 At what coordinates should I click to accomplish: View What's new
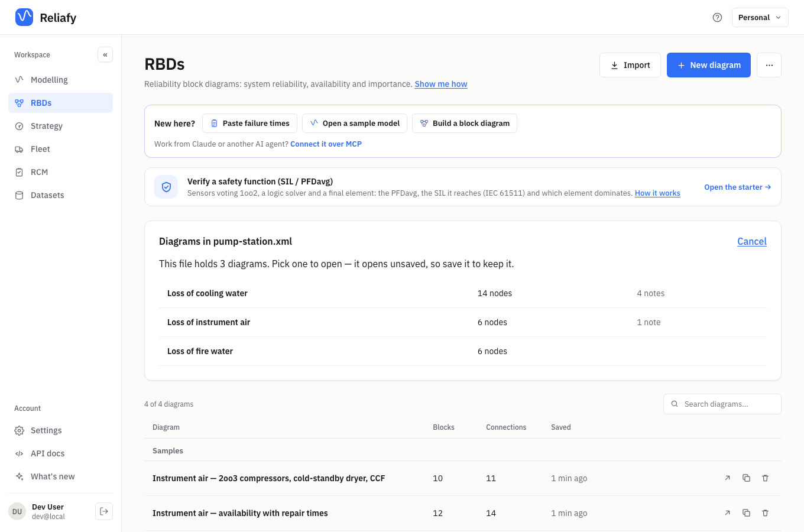tap(60, 476)
